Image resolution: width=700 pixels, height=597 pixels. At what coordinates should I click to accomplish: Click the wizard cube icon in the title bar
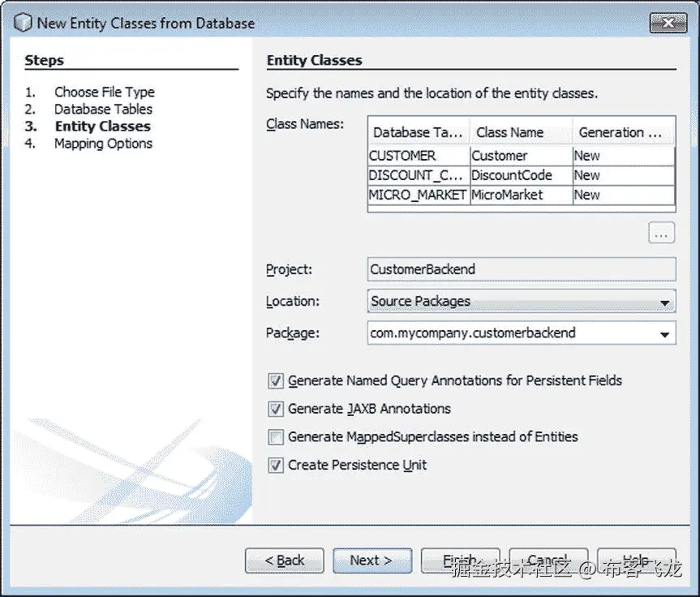point(24,24)
